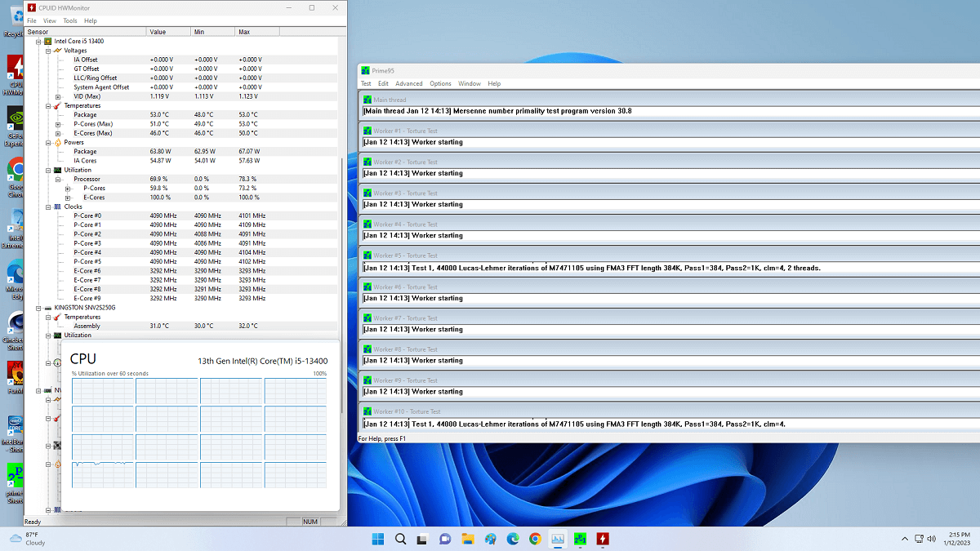
Task: Switch to Task Manager in the taskbar
Action: pos(558,539)
